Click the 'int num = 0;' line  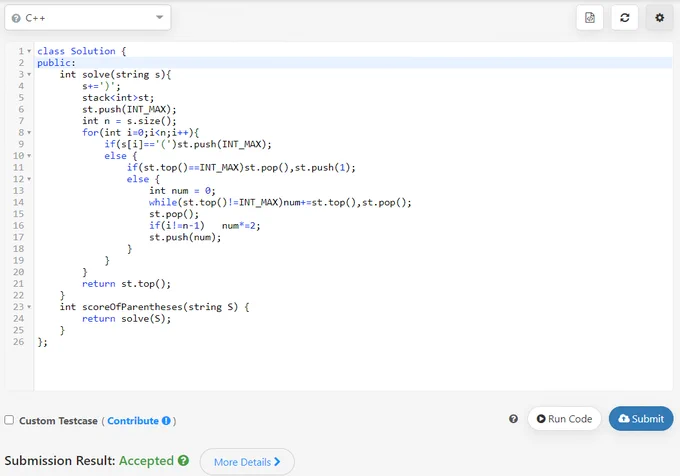pos(182,191)
